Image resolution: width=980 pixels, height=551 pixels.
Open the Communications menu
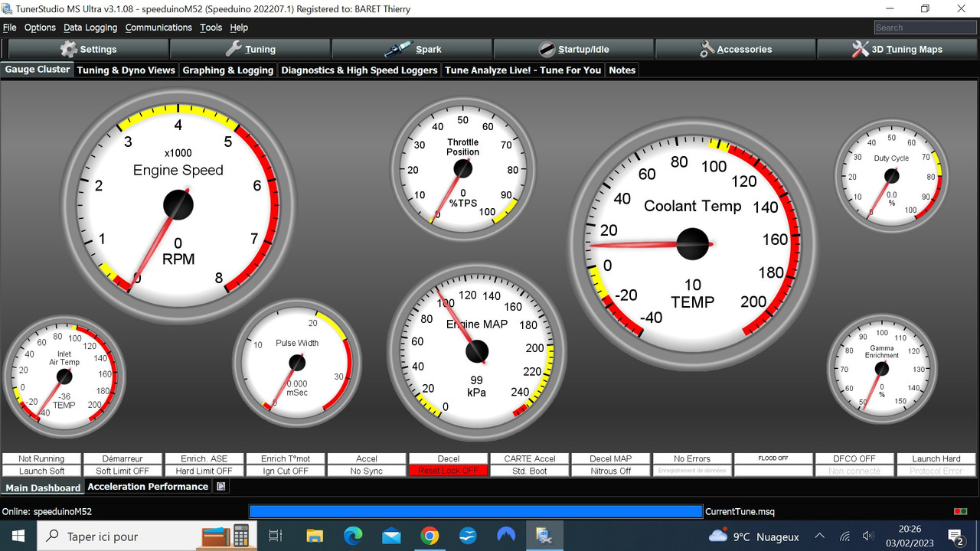click(158, 28)
